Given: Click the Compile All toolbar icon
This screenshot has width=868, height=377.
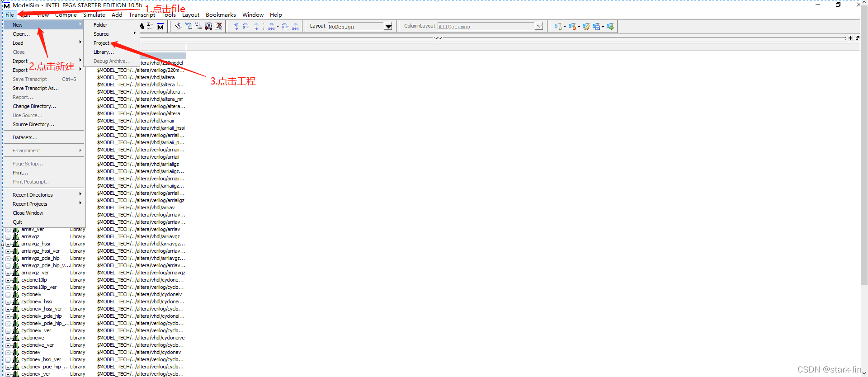Looking at the screenshot, I should click(x=198, y=26).
